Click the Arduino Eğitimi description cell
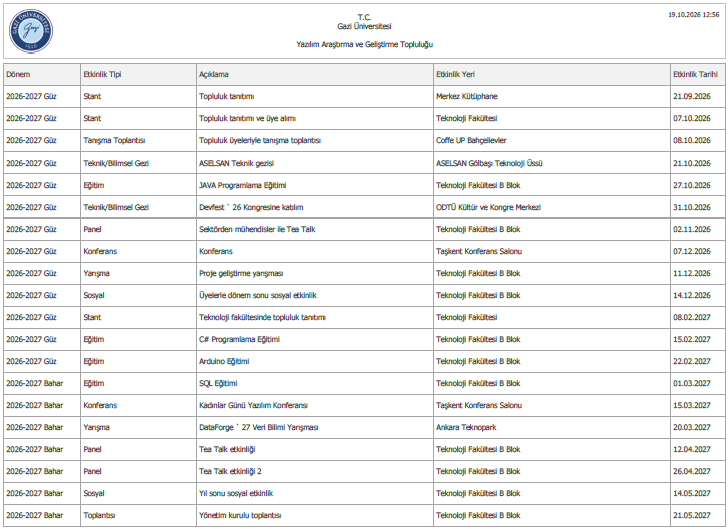This screenshot has width=728, height=529. [x=315, y=361]
